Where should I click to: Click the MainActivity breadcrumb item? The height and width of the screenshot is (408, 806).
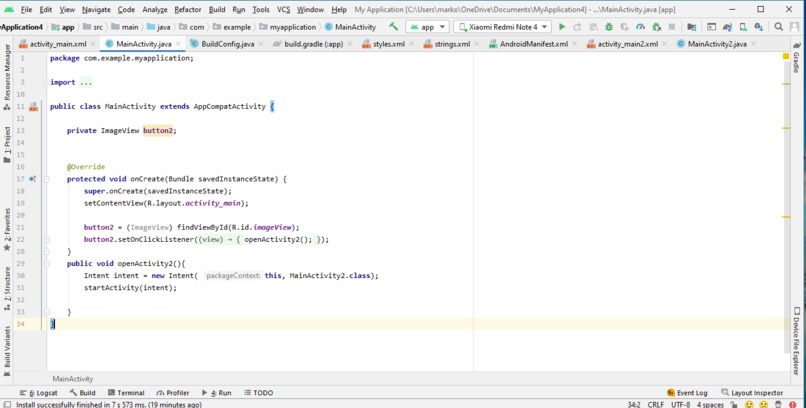coord(350,27)
